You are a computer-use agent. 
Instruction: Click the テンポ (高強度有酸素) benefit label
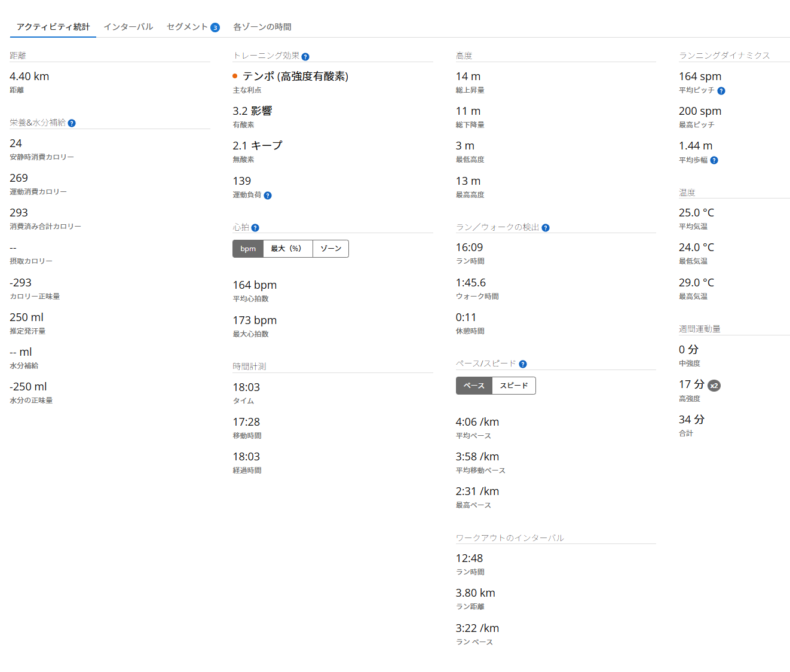click(x=295, y=77)
